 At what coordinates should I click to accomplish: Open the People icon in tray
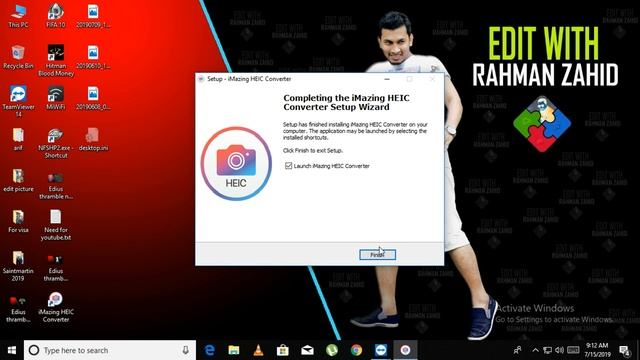coord(518,350)
